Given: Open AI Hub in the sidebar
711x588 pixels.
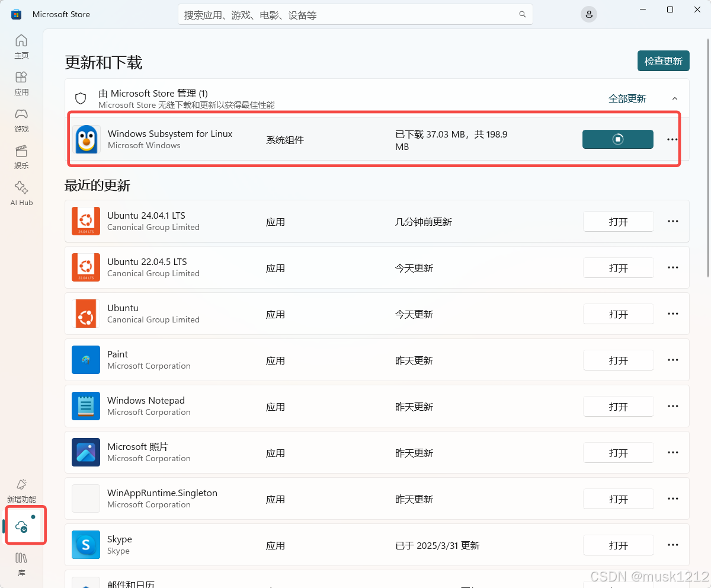Looking at the screenshot, I should (x=21, y=193).
